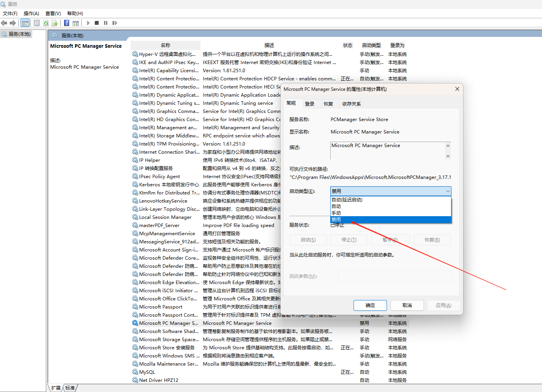Click the Net Driver HPZ12 service icon
The width and height of the screenshot is (542, 392).
pyautogui.click(x=135, y=380)
